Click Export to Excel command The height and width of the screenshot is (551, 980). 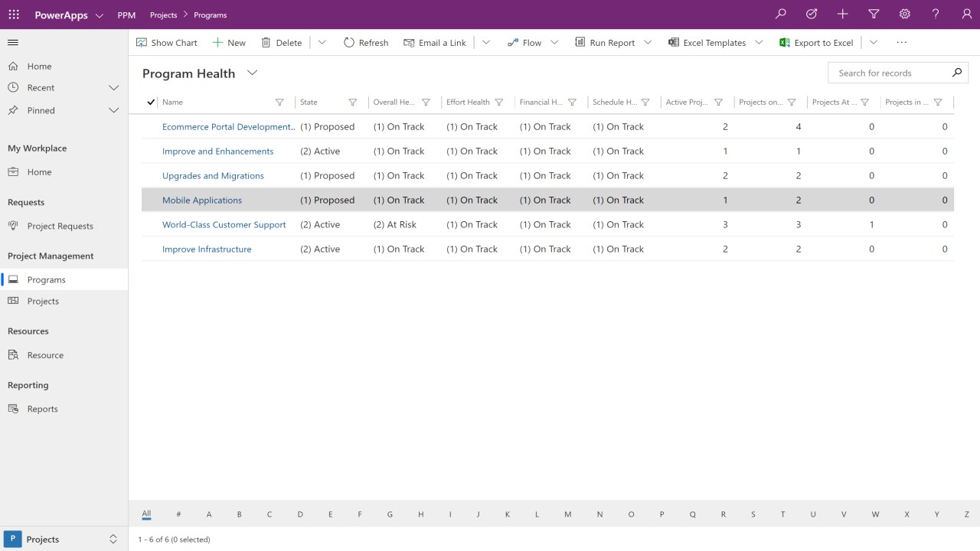tap(816, 43)
